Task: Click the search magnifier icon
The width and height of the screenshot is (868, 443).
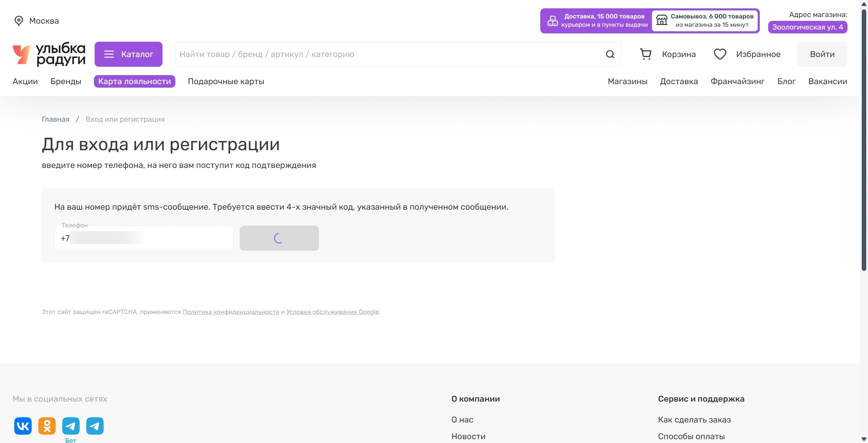Action: tap(610, 54)
